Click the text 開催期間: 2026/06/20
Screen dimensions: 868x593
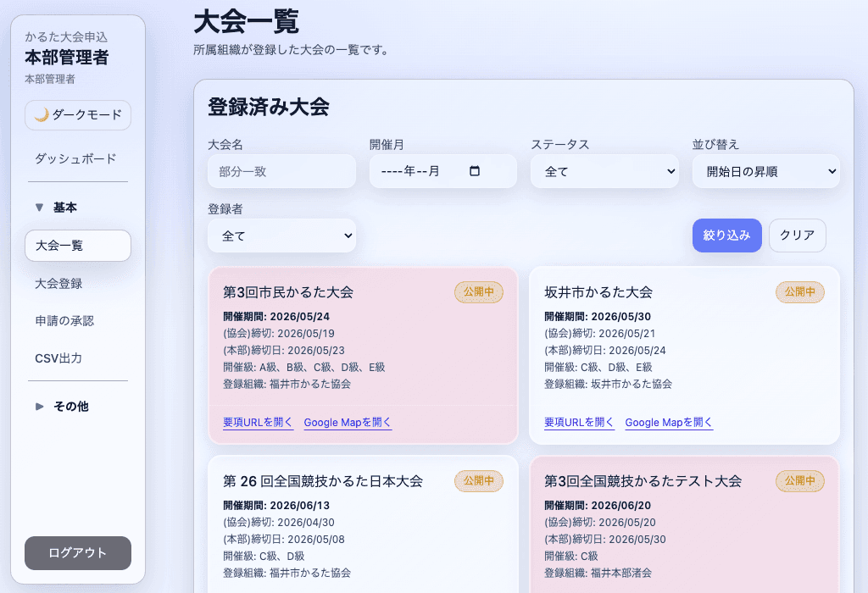pyautogui.click(x=598, y=506)
